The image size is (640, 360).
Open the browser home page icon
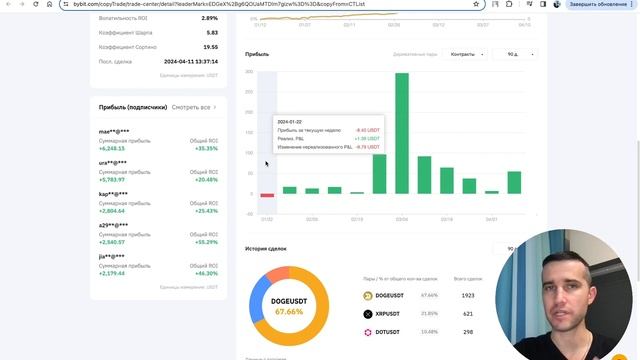tap(49, 4)
